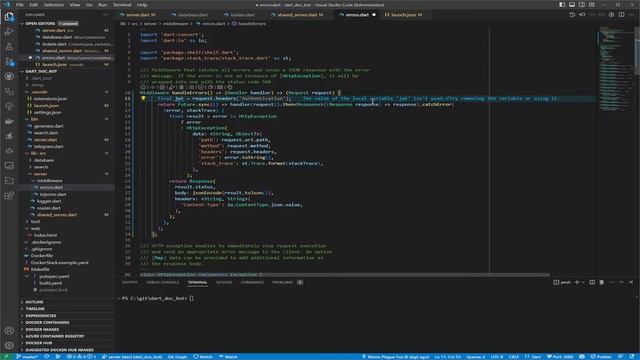Screen dimensions: 640x360
Task: Expand the database folder
Action: [x=44, y=160]
